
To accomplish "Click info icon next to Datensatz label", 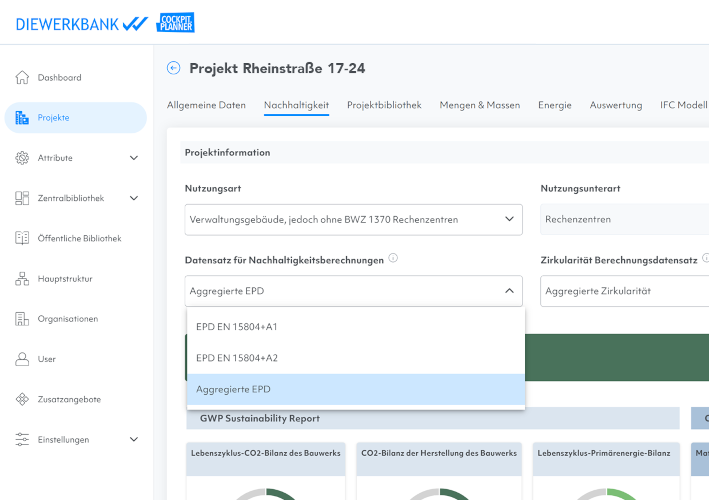I will pyautogui.click(x=393, y=259).
